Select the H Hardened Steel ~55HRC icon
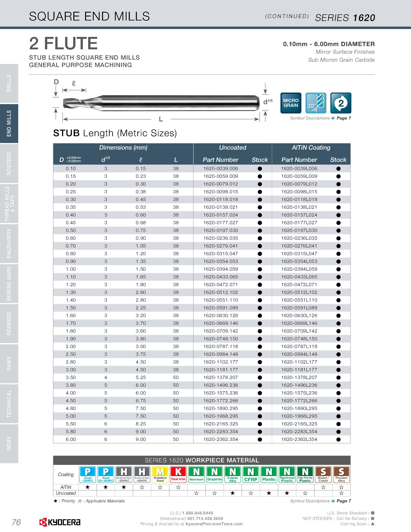 (x=124, y=474)
